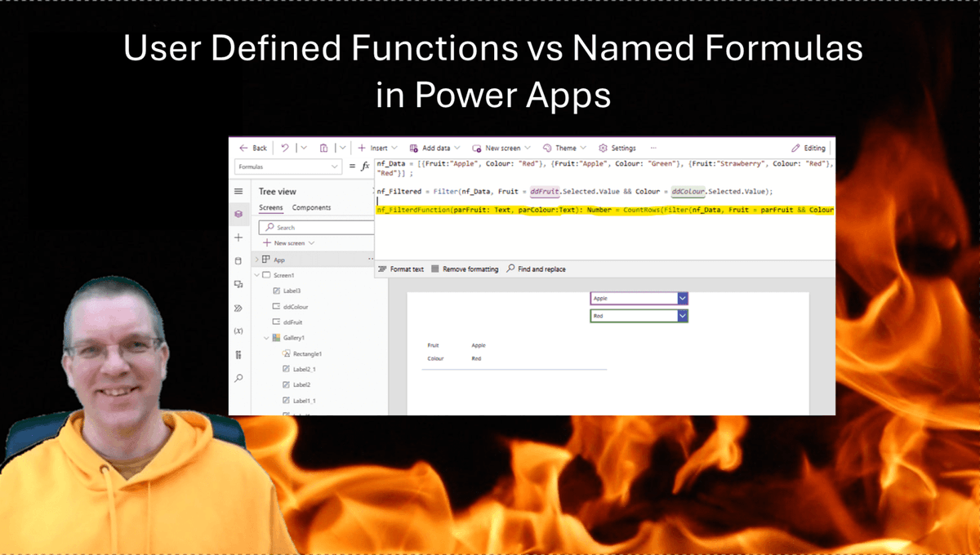Open the Insert menu in the top toolbar
Image resolution: width=980 pixels, height=555 pixels.
tap(377, 148)
